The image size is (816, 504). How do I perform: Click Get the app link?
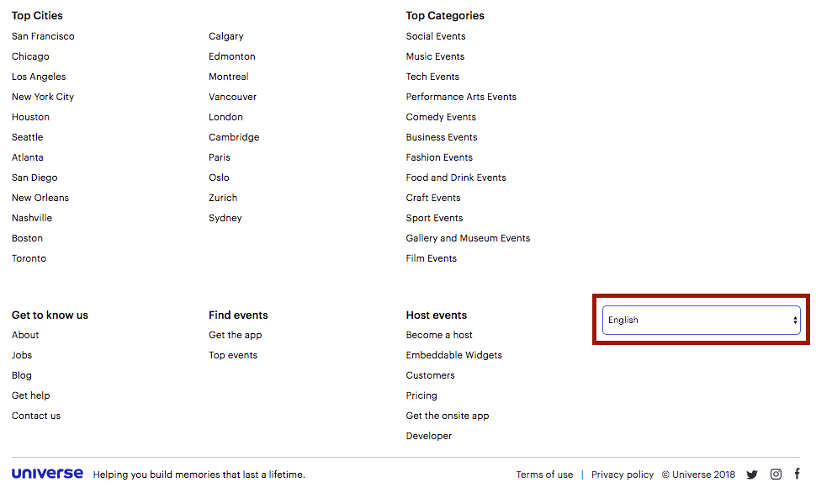coord(236,336)
